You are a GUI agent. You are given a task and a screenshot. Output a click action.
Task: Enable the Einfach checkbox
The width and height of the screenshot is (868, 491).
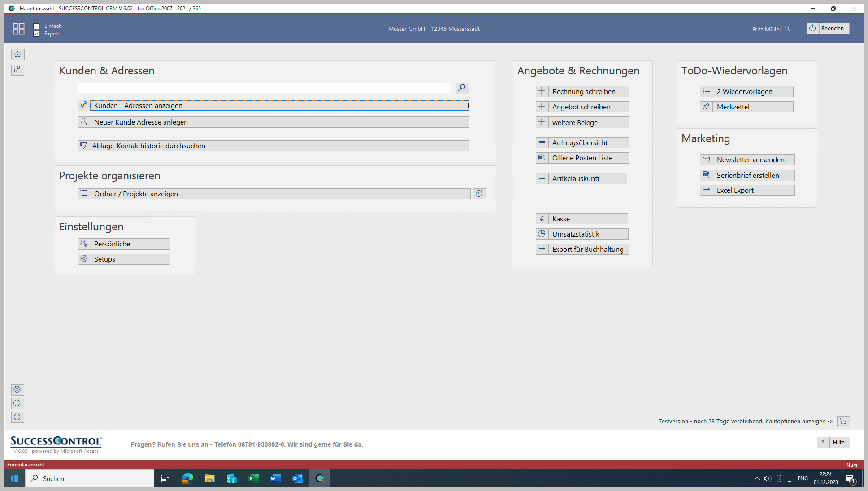36,26
